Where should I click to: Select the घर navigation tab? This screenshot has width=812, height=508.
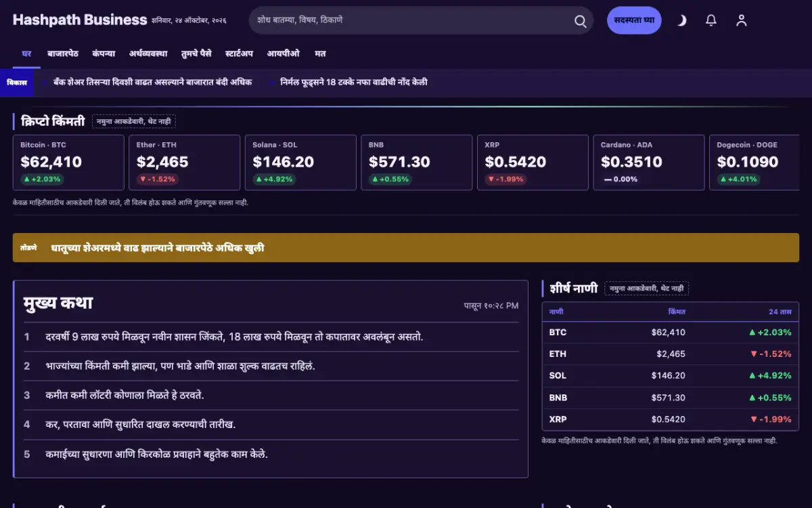(x=27, y=54)
